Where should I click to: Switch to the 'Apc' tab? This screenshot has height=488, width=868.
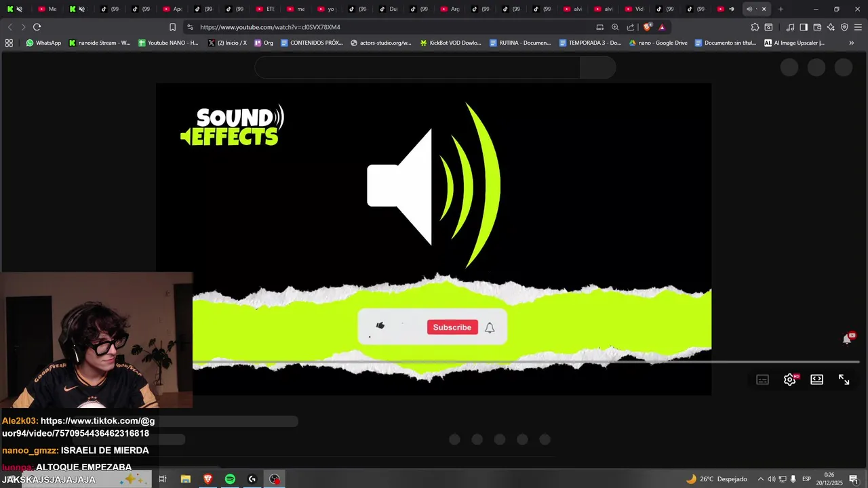point(173,9)
